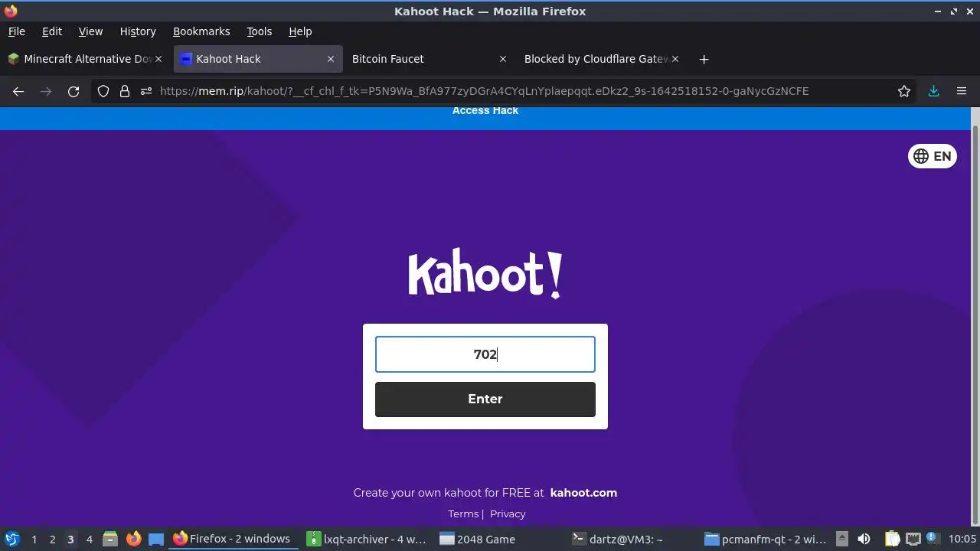Open the Privacy link

click(508, 514)
